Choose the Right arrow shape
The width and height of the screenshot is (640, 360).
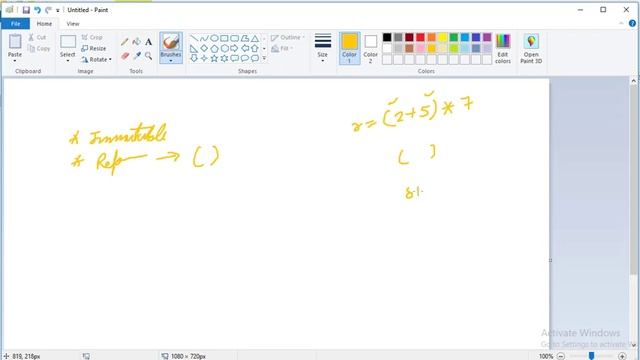point(235,49)
